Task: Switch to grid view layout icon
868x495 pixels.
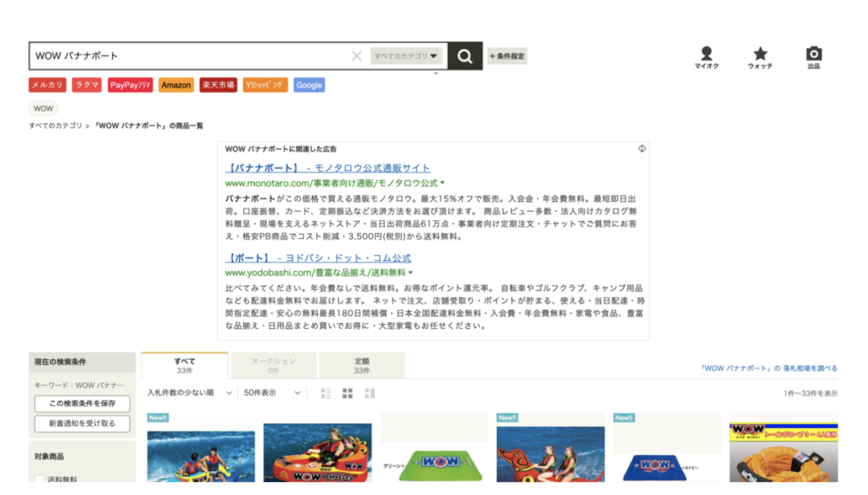Action: click(x=348, y=393)
